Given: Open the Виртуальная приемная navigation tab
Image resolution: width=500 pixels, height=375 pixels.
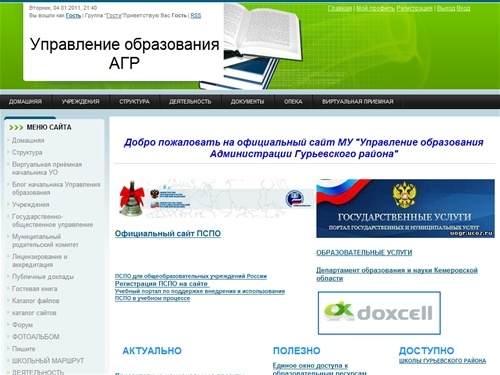Looking at the screenshot, I should (358, 102).
